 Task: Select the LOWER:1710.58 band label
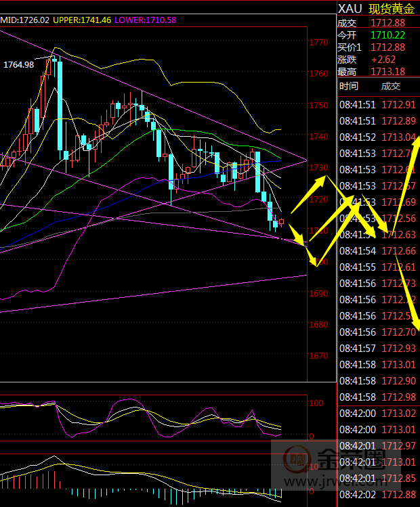click(146, 20)
